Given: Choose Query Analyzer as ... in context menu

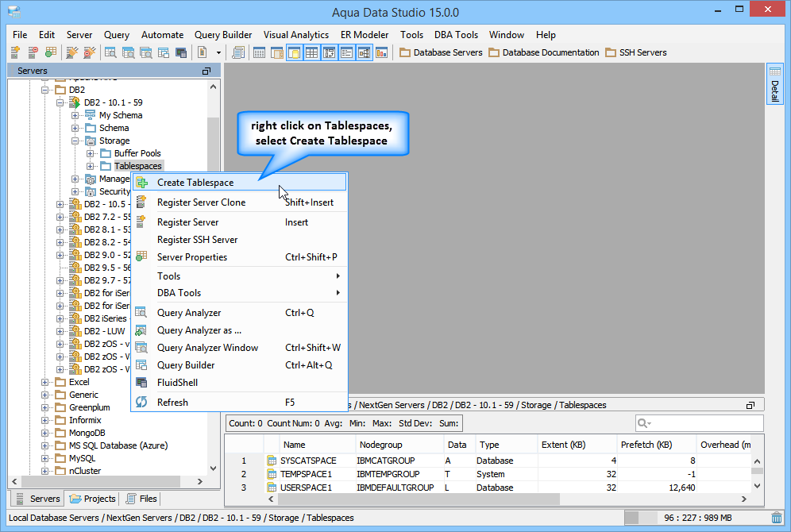Looking at the screenshot, I should pyautogui.click(x=239, y=330).
